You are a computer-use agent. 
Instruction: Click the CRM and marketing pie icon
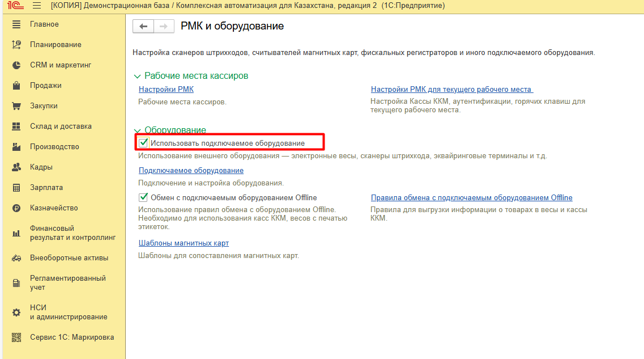(16, 65)
